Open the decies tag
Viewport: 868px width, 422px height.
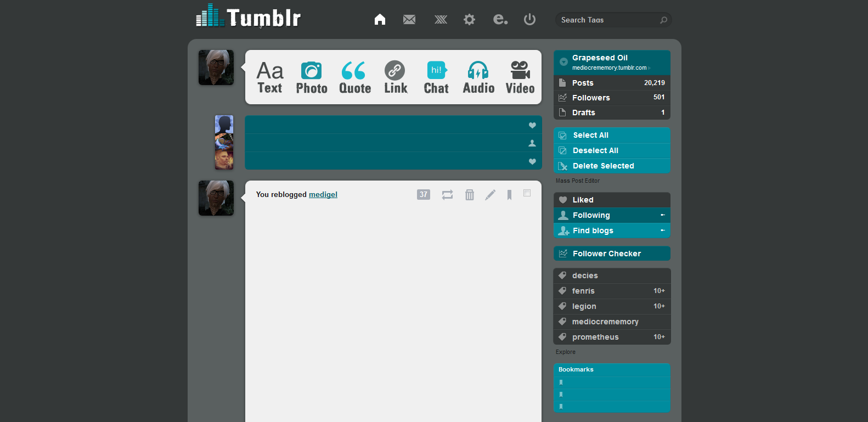pos(612,275)
